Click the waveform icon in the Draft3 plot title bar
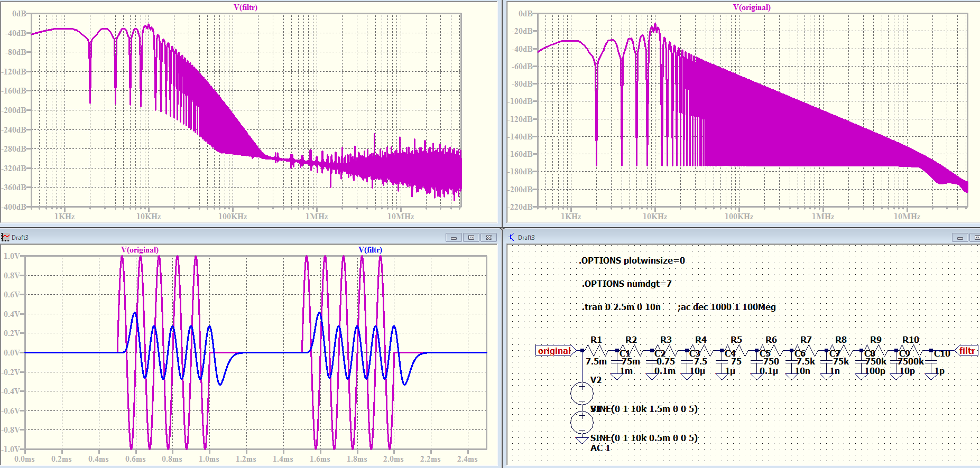The image size is (980, 468). pyautogui.click(x=5, y=237)
